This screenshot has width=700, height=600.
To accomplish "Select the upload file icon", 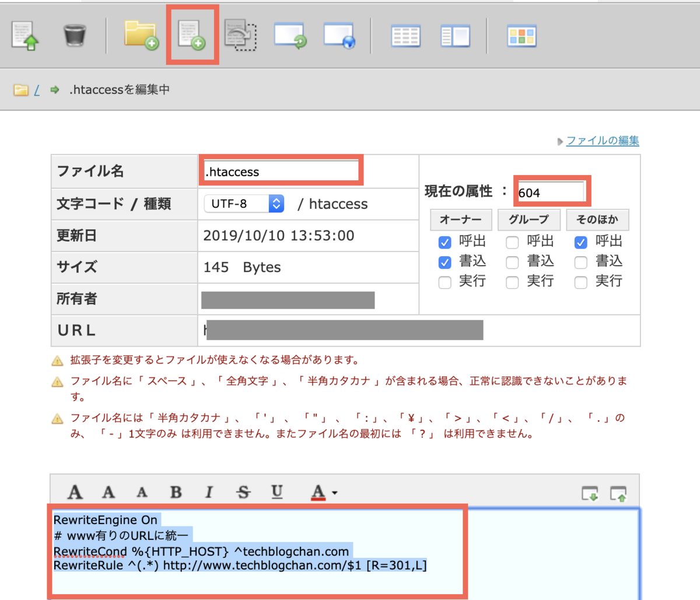I will 24,35.
